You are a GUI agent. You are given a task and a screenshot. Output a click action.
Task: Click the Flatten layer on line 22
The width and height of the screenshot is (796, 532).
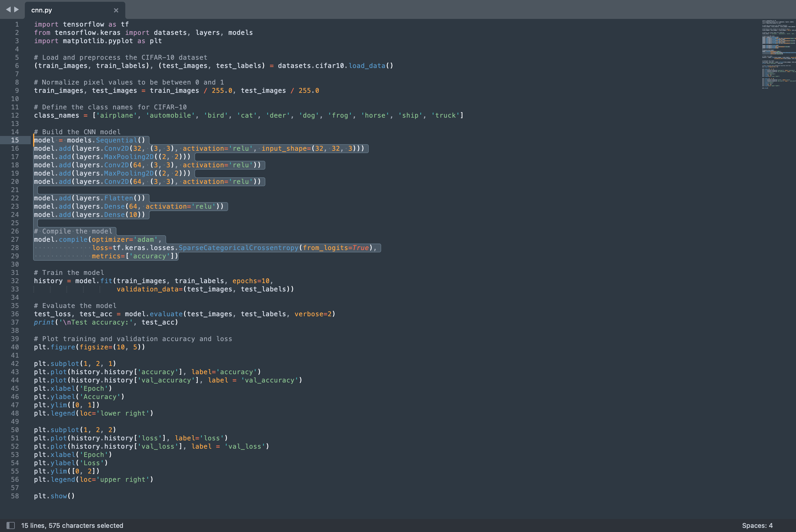point(119,198)
